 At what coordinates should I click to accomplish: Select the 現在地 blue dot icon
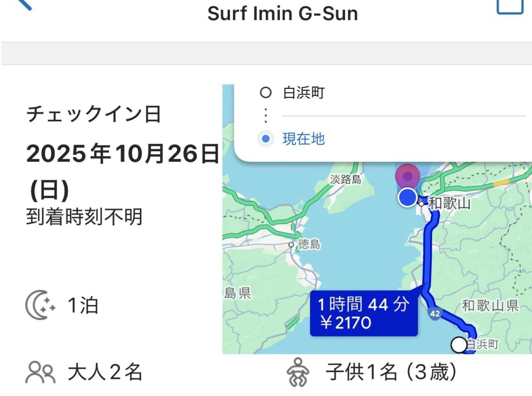coord(266,139)
